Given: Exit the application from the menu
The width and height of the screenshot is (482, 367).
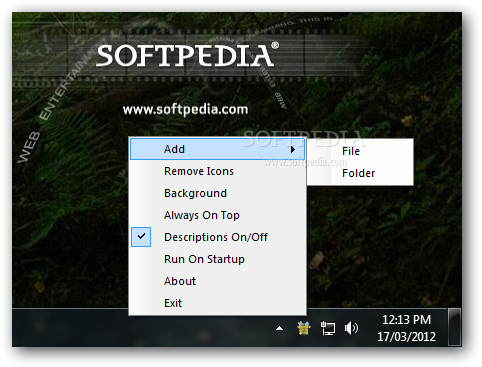Looking at the screenshot, I should 217,303.
